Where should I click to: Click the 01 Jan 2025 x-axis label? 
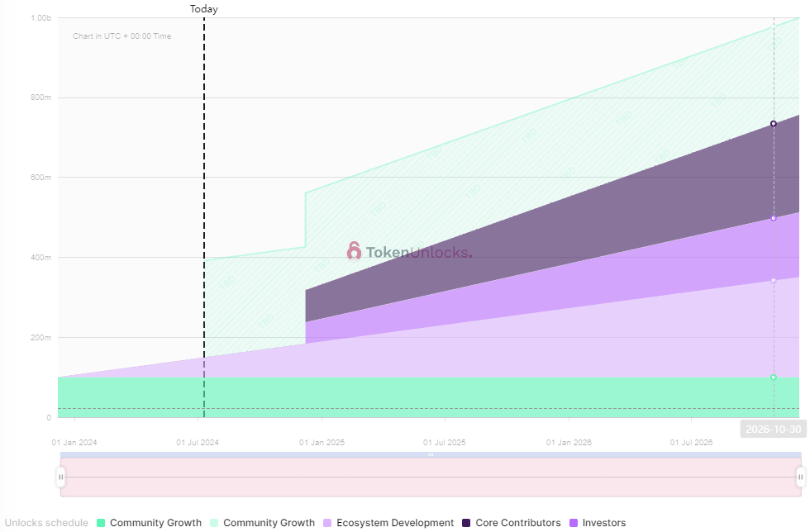tap(322, 443)
